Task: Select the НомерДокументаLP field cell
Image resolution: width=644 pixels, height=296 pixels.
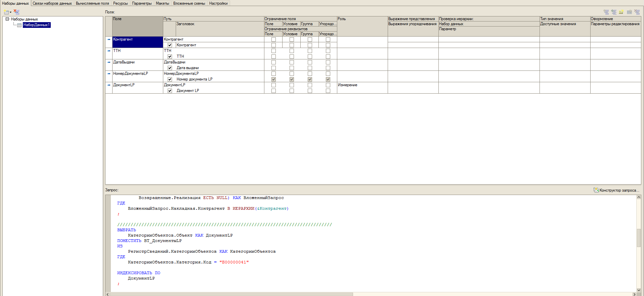Action: tap(138, 76)
